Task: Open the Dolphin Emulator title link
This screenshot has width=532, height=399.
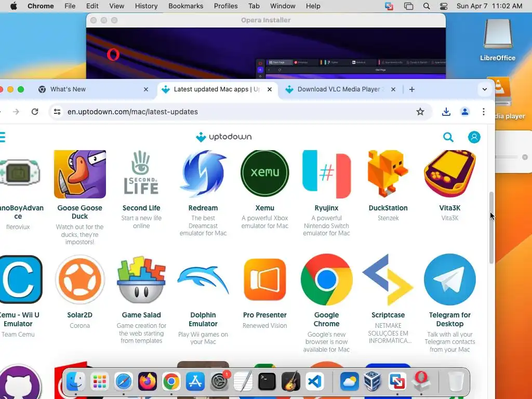Action: pos(203,320)
